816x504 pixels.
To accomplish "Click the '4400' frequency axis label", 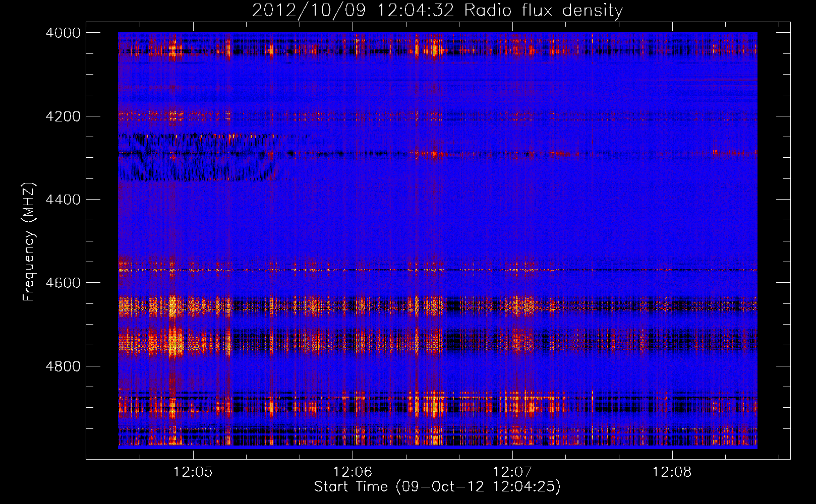I will click(x=63, y=200).
